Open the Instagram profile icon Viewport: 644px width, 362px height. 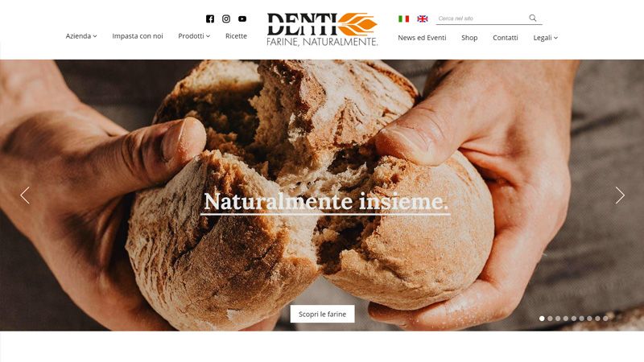point(226,19)
